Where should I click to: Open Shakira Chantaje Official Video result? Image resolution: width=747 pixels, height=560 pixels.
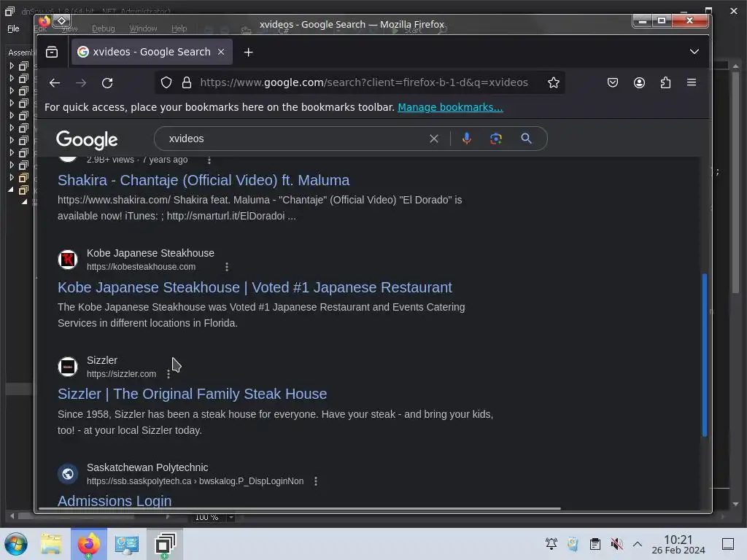click(204, 181)
